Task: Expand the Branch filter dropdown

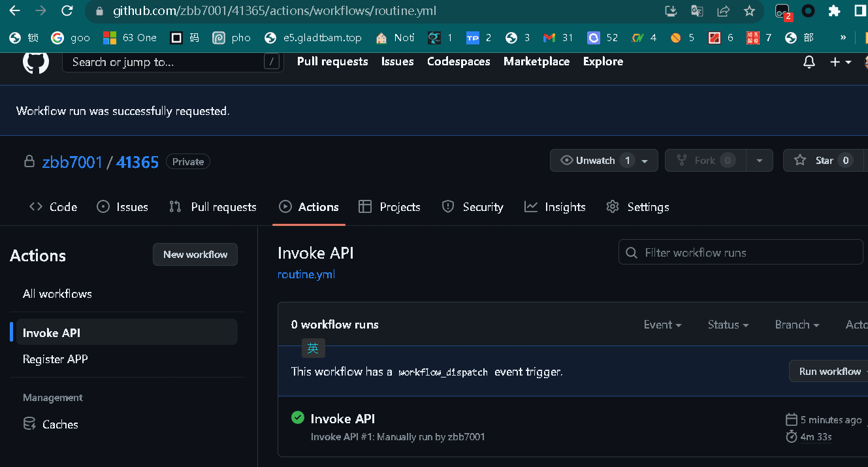Action: 796,325
